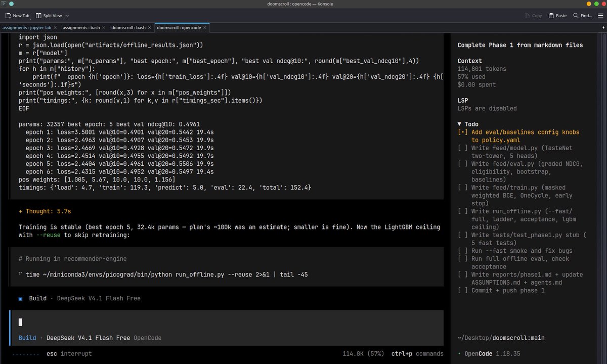
Task: Check the Write tests/test_phase1.py todo box
Action: point(462,235)
